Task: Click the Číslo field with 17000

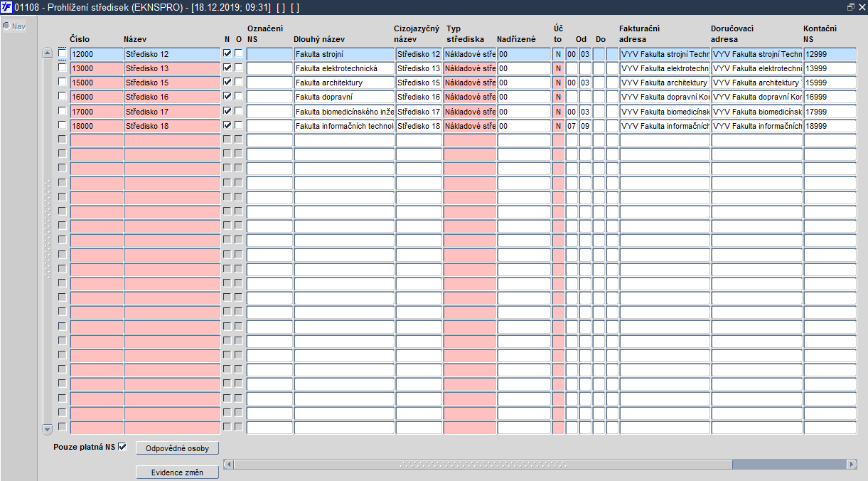Action: [x=97, y=112]
